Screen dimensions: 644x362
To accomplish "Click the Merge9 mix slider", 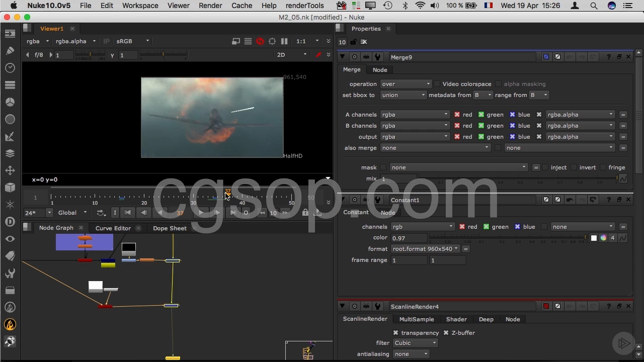I will (518, 178).
